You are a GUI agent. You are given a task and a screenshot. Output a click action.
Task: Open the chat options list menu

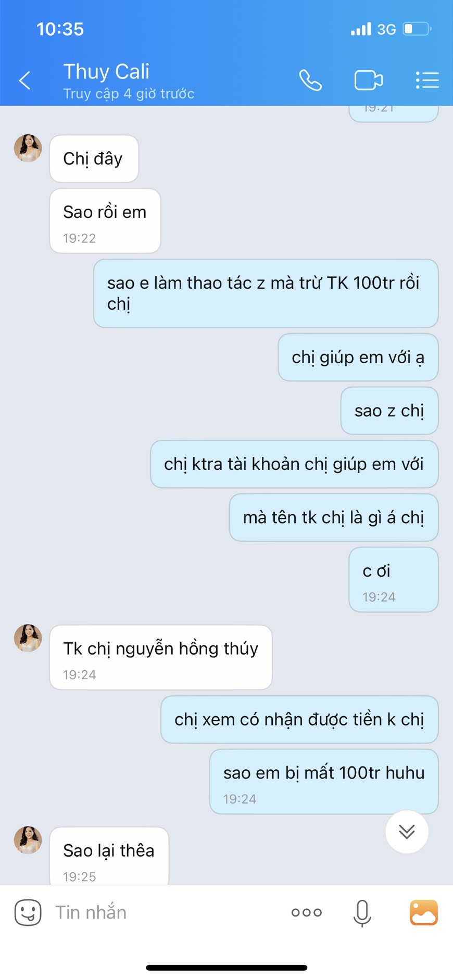pyautogui.click(x=427, y=80)
